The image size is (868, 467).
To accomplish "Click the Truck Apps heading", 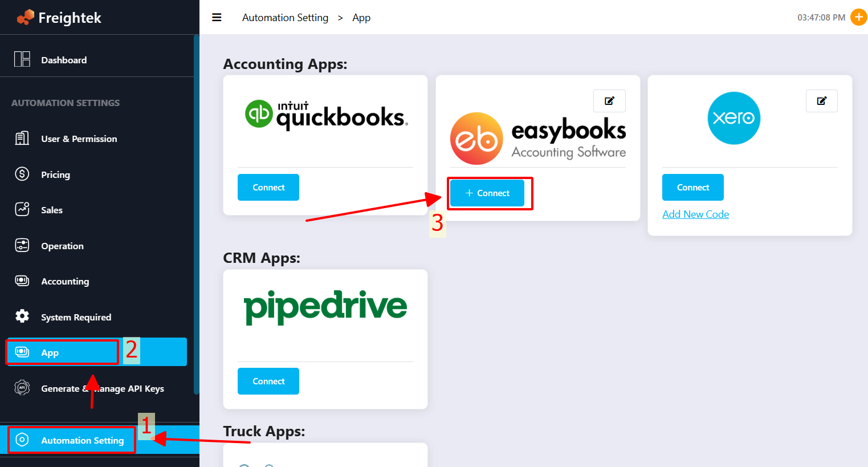I will [x=264, y=431].
